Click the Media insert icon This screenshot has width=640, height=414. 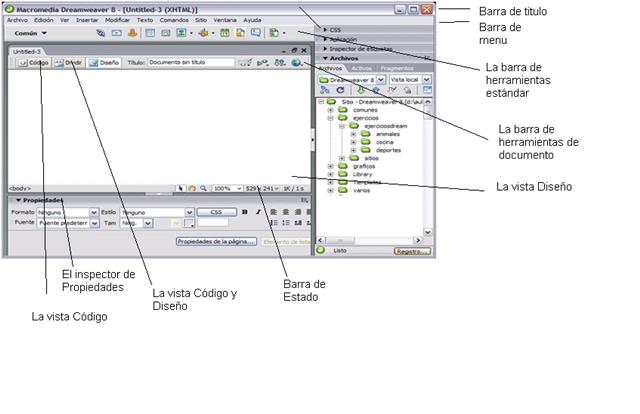coord(203,33)
